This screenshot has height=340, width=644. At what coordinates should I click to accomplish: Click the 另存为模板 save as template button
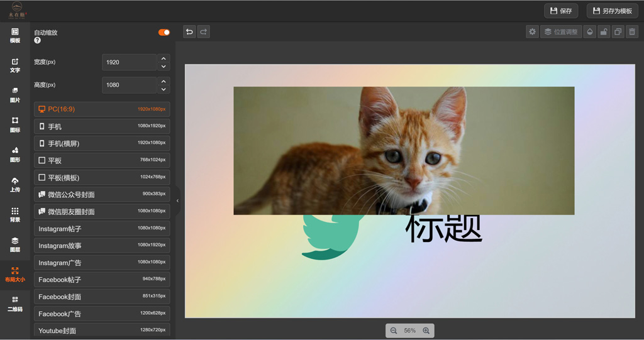tap(613, 11)
